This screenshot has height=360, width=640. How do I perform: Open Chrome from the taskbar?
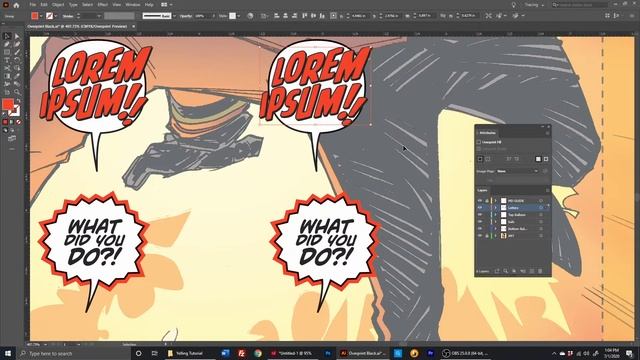[x=258, y=353]
